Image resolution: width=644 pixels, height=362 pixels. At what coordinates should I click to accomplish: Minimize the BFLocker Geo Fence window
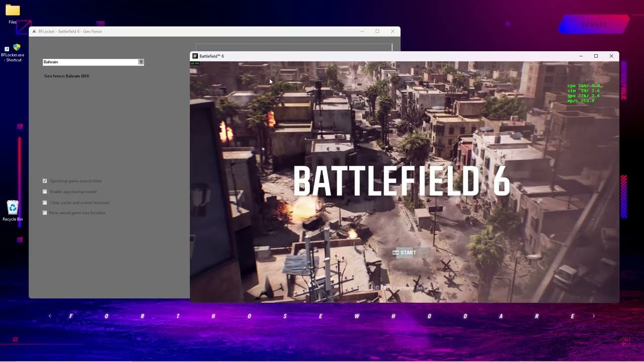click(x=362, y=31)
